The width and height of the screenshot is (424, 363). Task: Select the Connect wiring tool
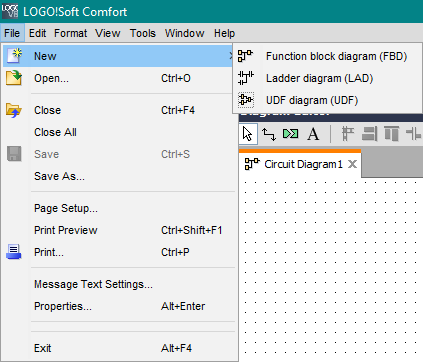pos(269,134)
